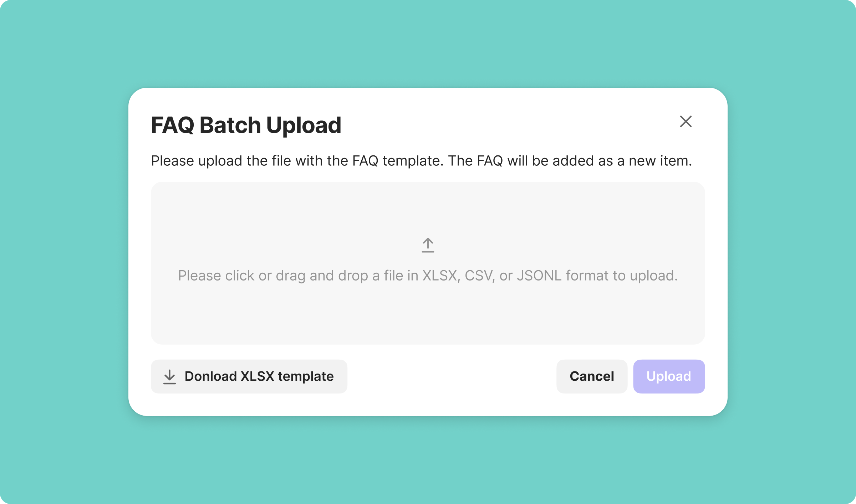Image resolution: width=856 pixels, height=504 pixels.
Task: Click the word "FAQ" in dialog title
Action: point(173,125)
